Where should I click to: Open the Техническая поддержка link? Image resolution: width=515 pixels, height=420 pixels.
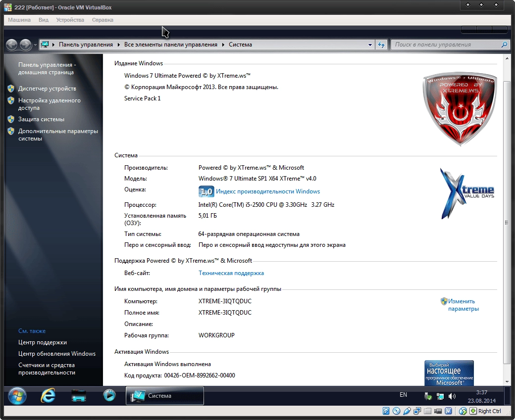(x=231, y=273)
